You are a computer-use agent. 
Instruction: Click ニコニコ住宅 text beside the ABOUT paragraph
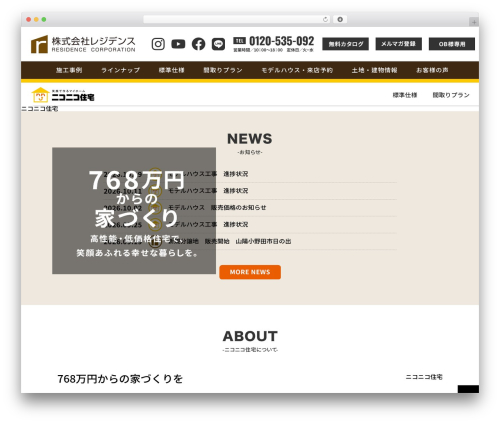pyautogui.click(x=424, y=377)
